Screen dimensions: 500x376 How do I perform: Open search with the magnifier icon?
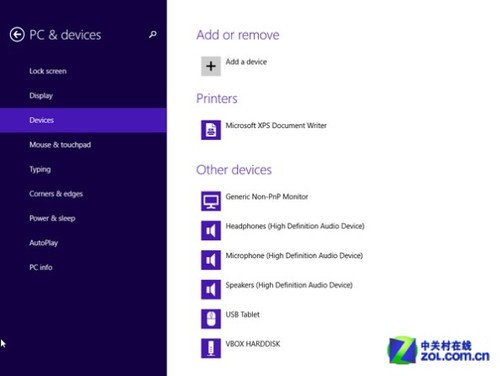(153, 34)
